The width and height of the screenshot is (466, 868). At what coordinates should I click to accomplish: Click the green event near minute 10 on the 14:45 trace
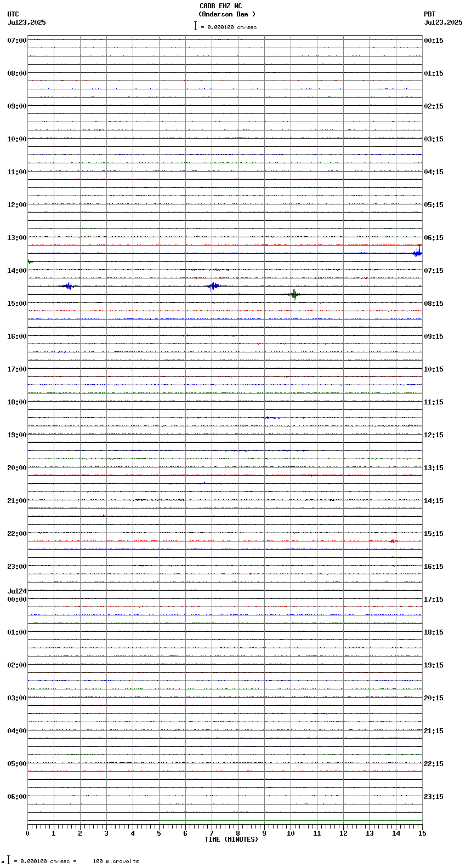(294, 295)
